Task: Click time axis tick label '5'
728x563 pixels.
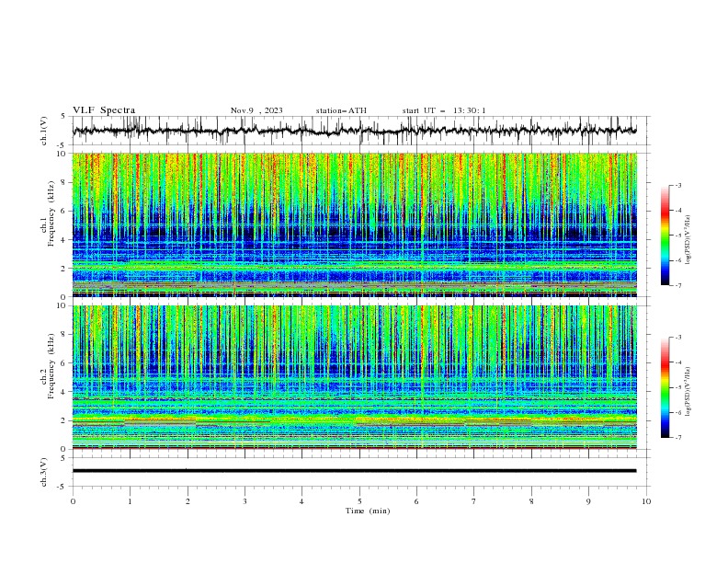Action: coord(359,501)
